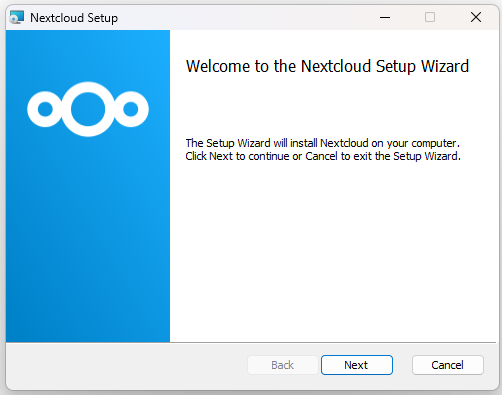Click the Next button to continue setup
This screenshot has width=502, height=395.
tap(357, 365)
